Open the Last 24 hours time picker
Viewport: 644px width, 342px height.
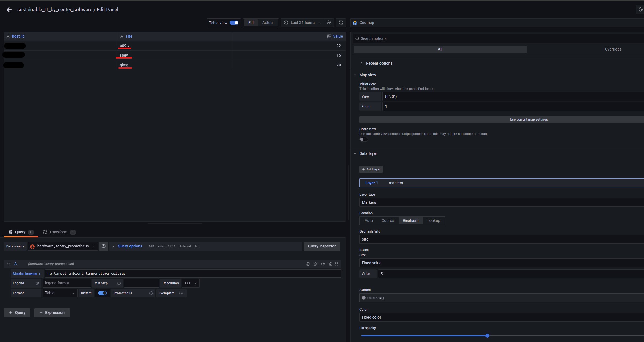[302, 23]
